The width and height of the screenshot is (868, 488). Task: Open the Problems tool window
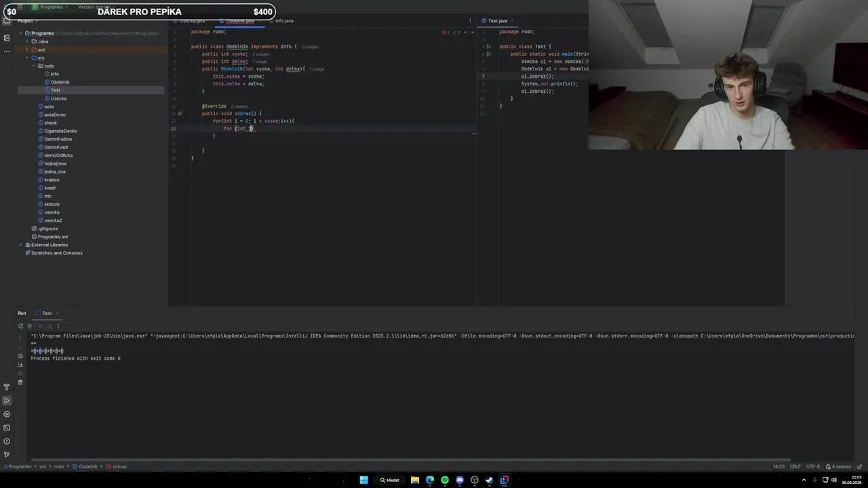[x=7, y=441]
